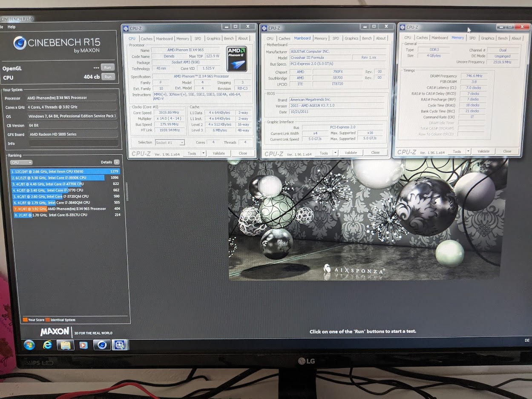Viewport: 532px width, 399px height.
Task: Click the AMD Phenom II logo in CPU-Z
Action: pyautogui.click(x=236, y=59)
